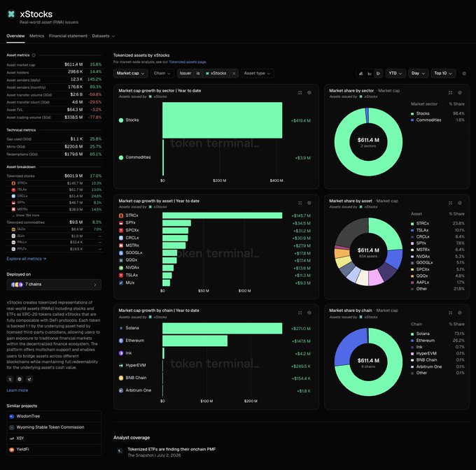Click the Ethereum icon in chain growth chart
Screen dimensions: 476x470
(x=121, y=341)
